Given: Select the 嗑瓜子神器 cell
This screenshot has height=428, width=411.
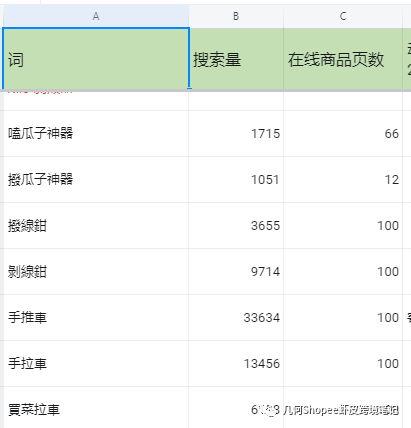Looking at the screenshot, I should [96, 133].
